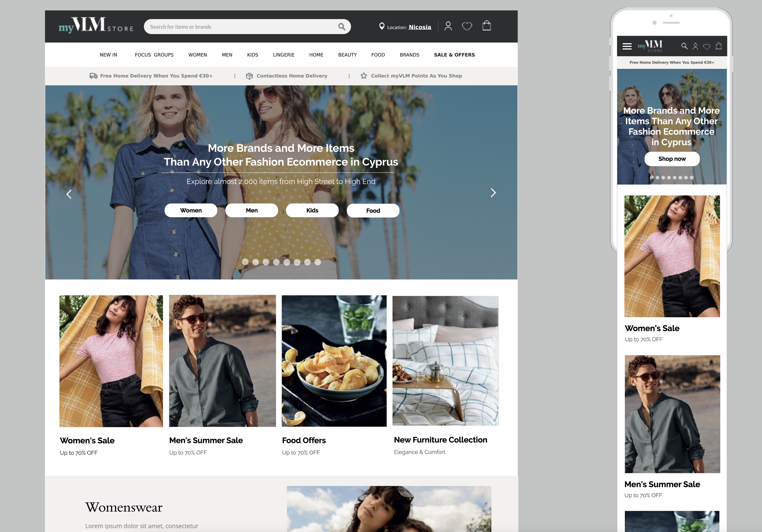Open the shopping bag icon in desktop header

487,26
